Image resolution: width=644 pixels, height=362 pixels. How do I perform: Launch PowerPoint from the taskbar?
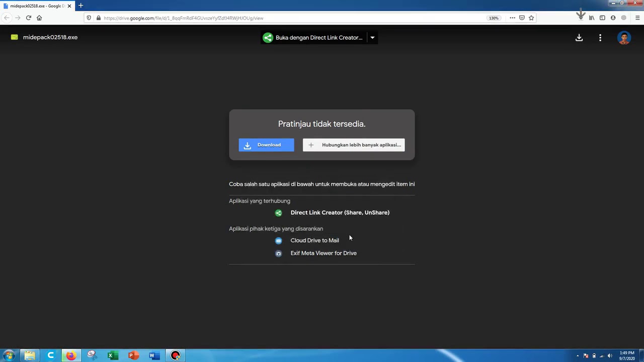(133, 355)
